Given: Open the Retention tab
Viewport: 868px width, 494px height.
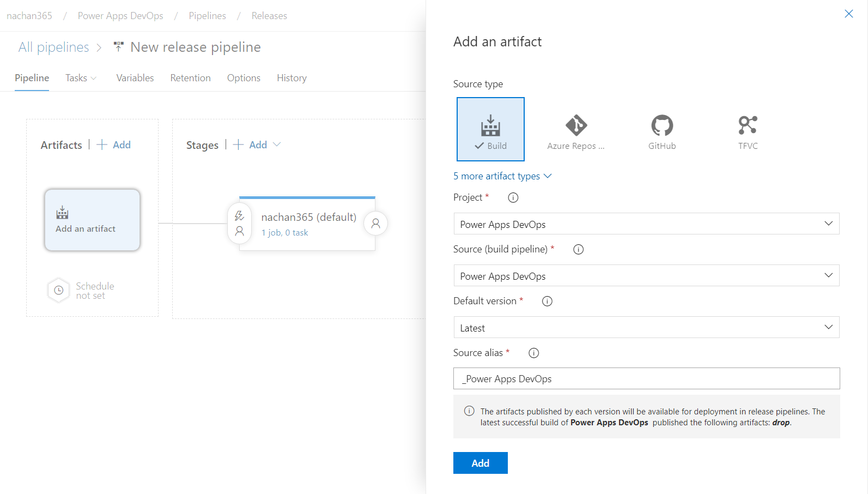Looking at the screenshot, I should (x=190, y=78).
